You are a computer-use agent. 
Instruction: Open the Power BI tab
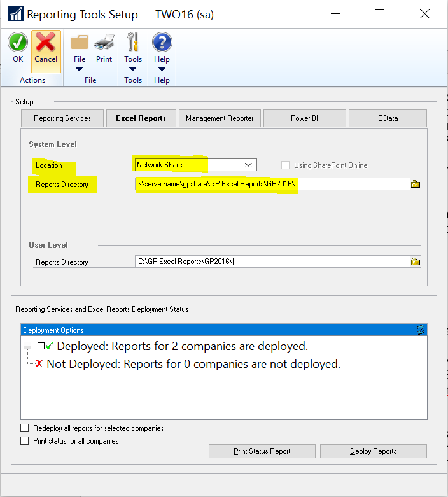[305, 118]
